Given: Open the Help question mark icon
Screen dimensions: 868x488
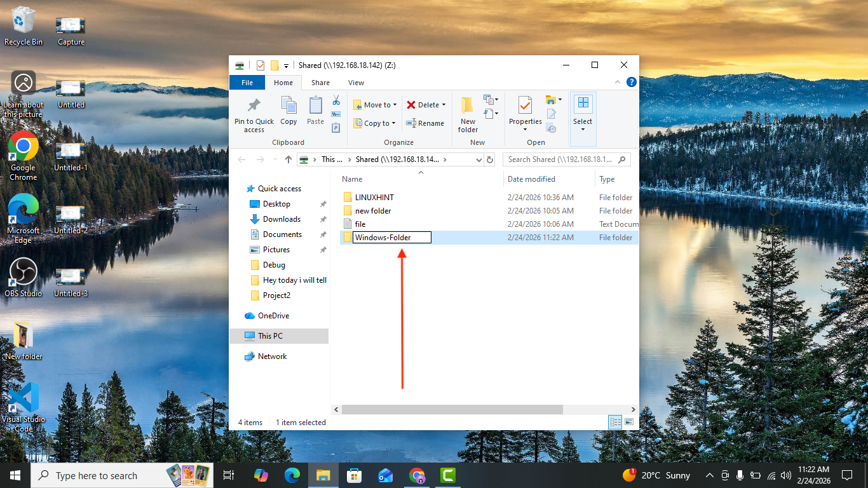Looking at the screenshot, I should (x=631, y=83).
